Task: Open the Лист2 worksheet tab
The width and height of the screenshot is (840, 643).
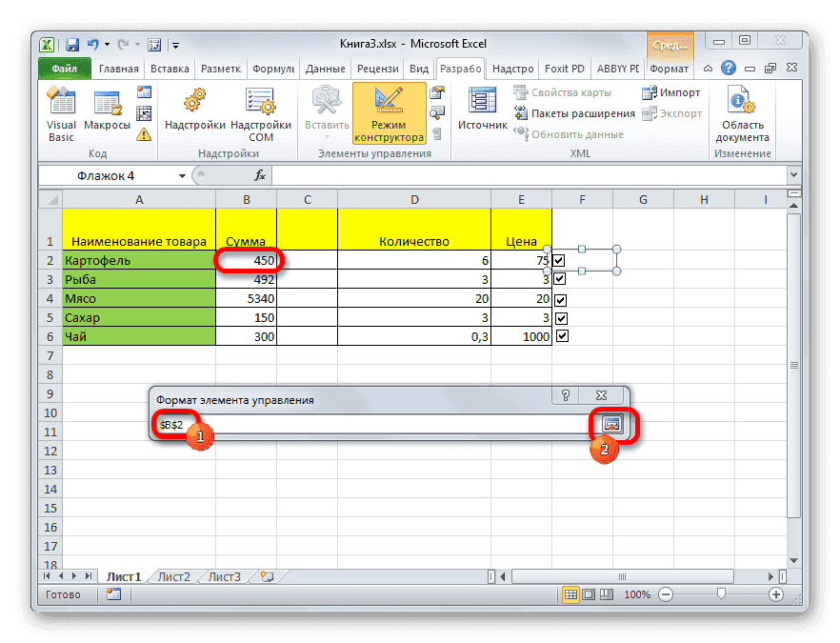Action: point(176,576)
